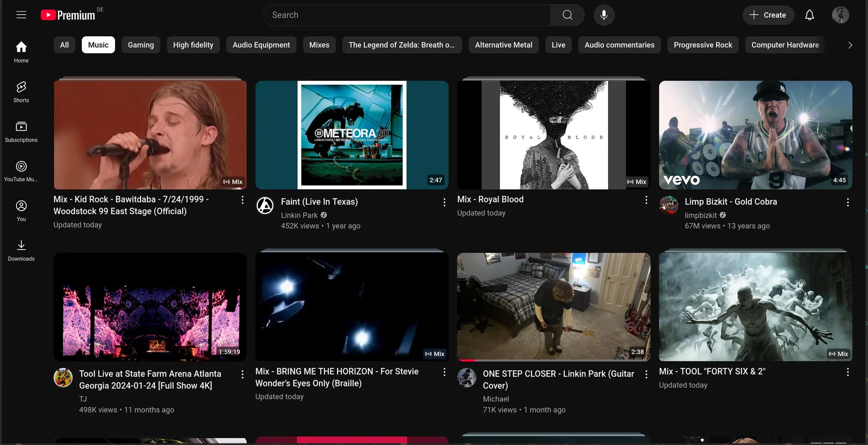Open the account avatar menu
The width and height of the screenshot is (868, 445).
[x=840, y=15]
